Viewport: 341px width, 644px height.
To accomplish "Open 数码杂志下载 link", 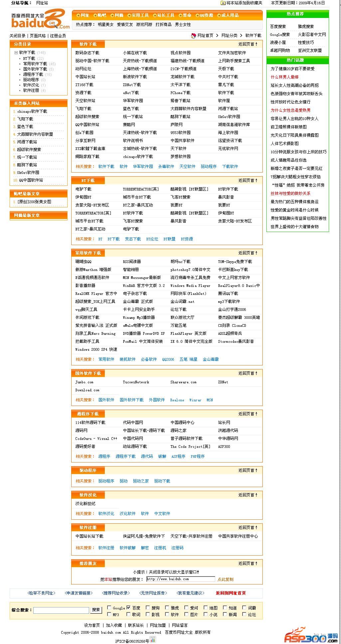I will pyautogui.click(x=87, y=53).
